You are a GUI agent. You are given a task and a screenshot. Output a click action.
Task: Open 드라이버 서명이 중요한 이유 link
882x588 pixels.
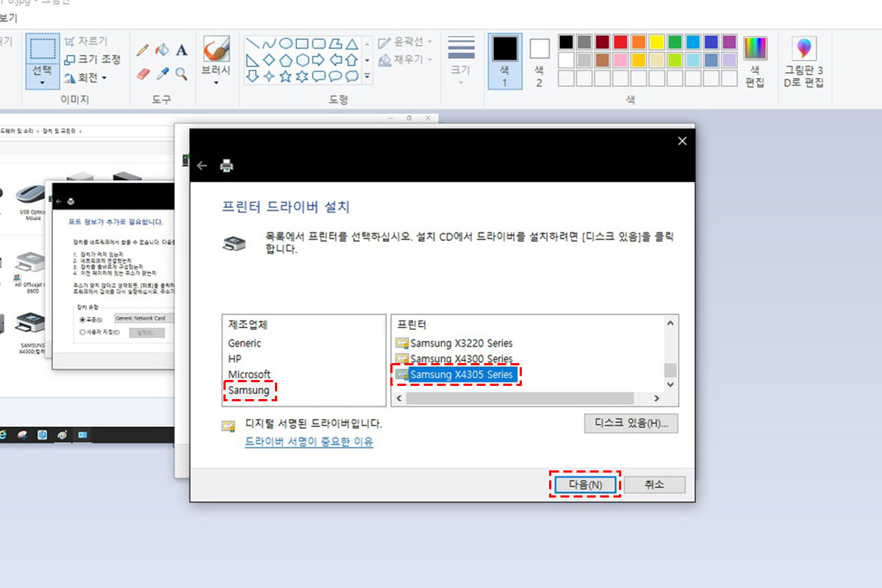[x=309, y=442]
